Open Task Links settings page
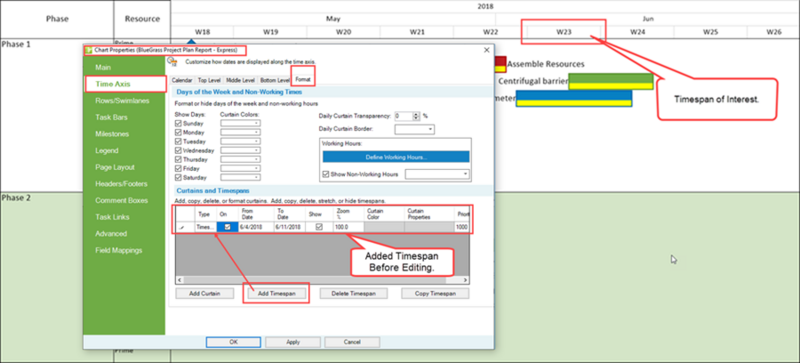Image resolution: width=800 pixels, height=363 pixels. click(x=112, y=217)
